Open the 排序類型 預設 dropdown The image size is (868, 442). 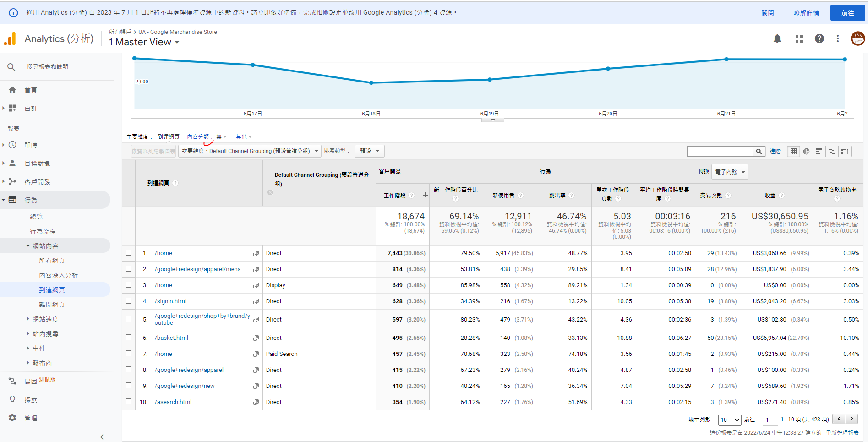pyautogui.click(x=370, y=151)
